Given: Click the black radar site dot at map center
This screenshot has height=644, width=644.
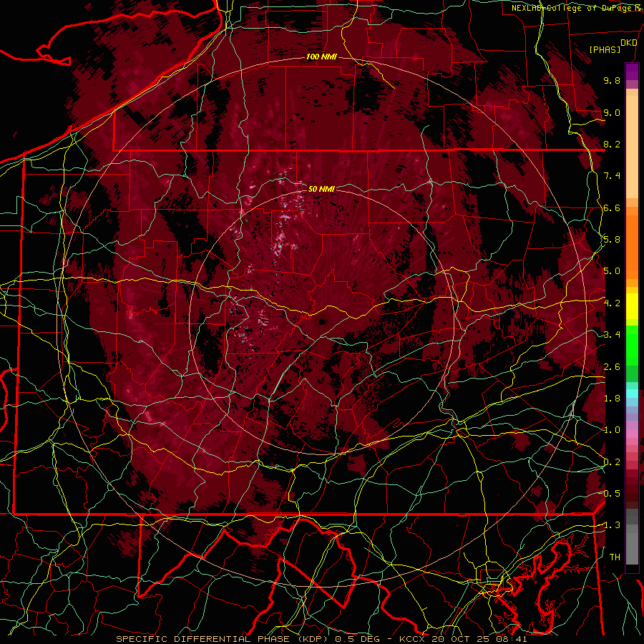Looking at the screenshot, I should tap(323, 321).
